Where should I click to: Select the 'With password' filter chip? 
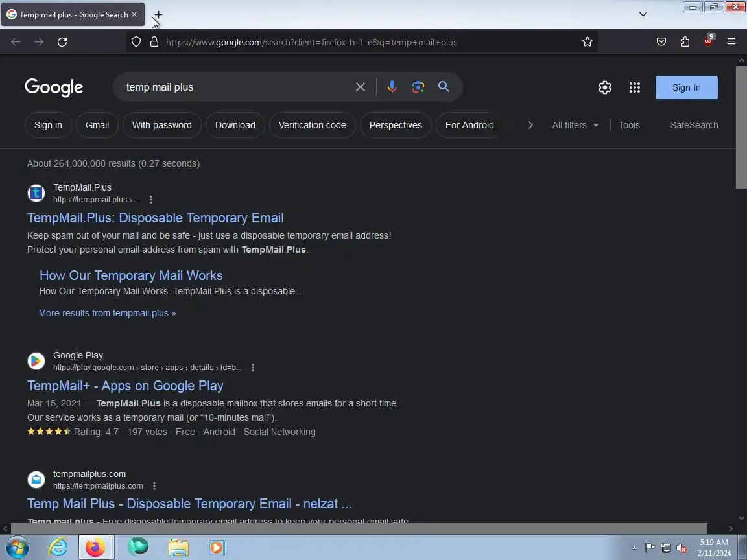click(162, 125)
